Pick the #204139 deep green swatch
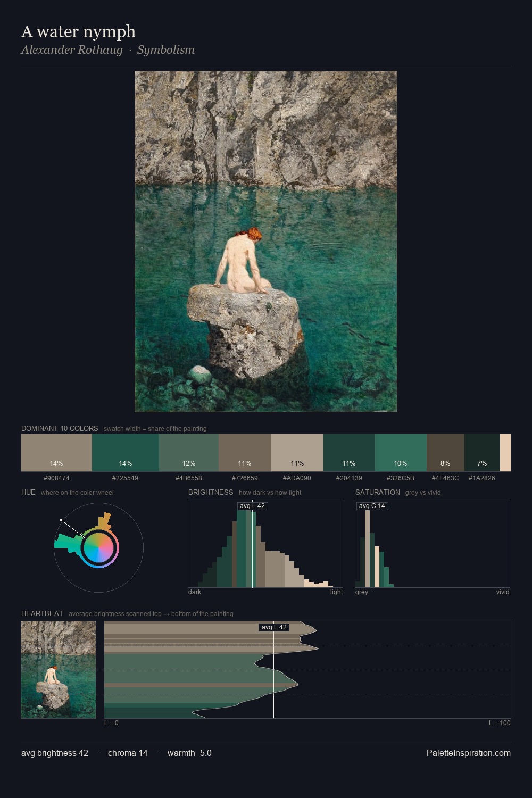 point(349,453)
